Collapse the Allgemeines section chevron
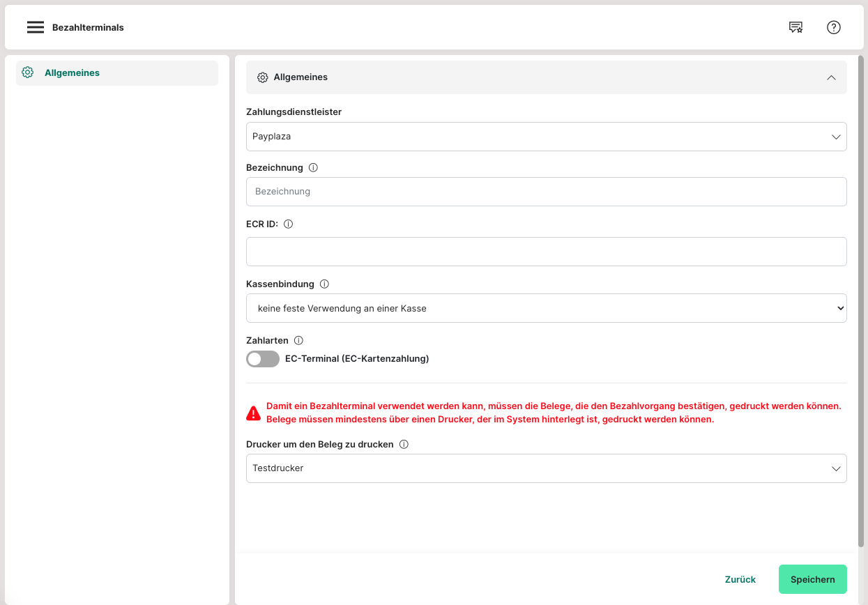The width and height of the screenshot is (868, 605). [831, 77]
